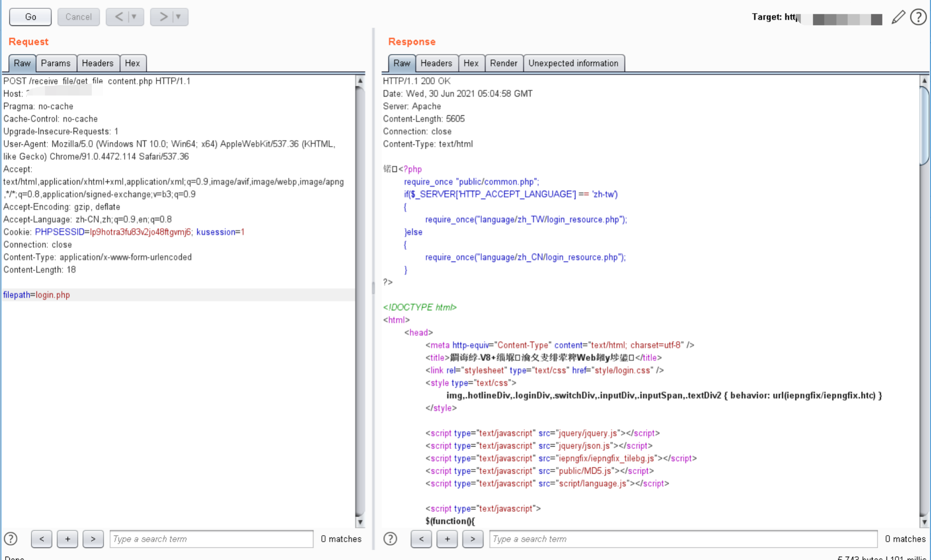Click response scrollbar up arrow
Screen dimensions: 931x560
tap(924, 81)
